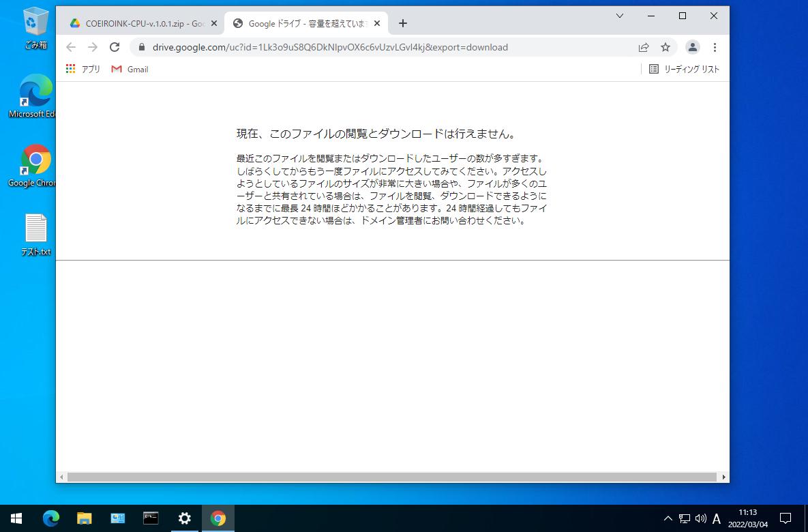The image size is (808, 532).
Task: Select the Google ドライブ tab
Action: [x=306, y=23]
